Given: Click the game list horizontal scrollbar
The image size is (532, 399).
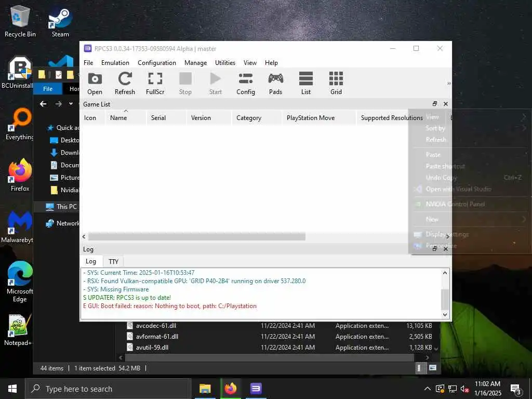Looking at the screenshot, I should (197, 236).
